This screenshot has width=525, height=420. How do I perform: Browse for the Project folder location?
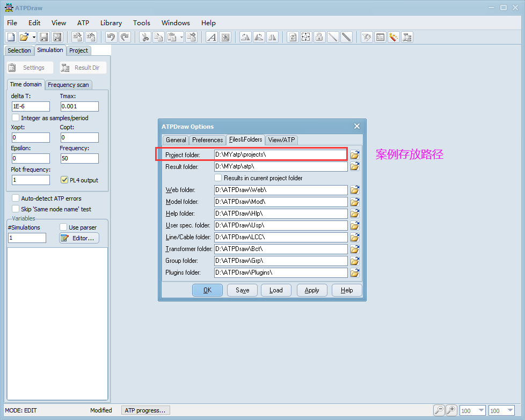[355, 154]
